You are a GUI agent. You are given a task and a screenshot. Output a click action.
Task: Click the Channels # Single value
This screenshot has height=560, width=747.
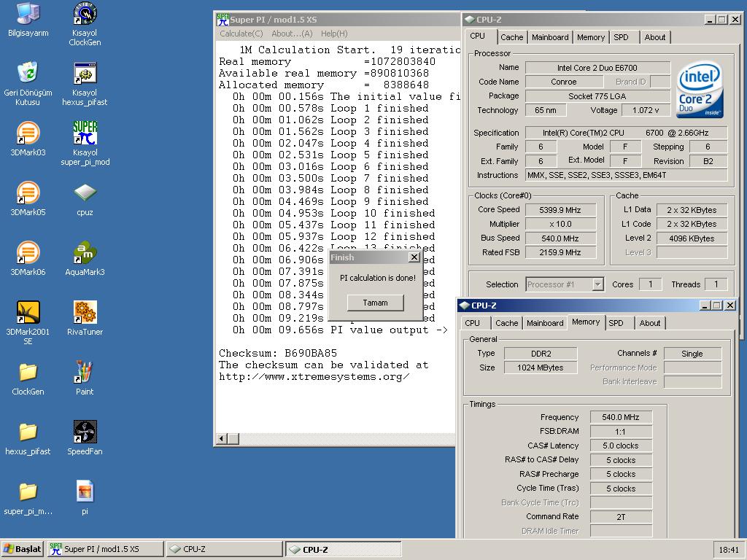click(692, 354)
